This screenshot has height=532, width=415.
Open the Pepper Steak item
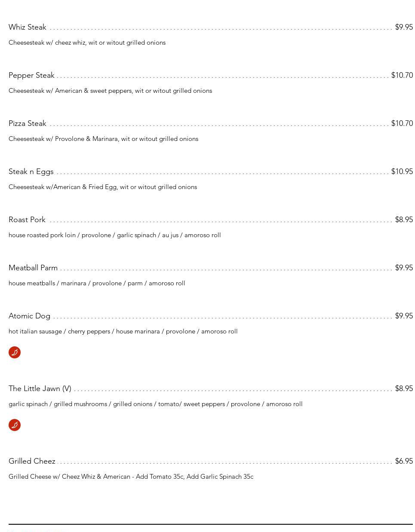31,75
